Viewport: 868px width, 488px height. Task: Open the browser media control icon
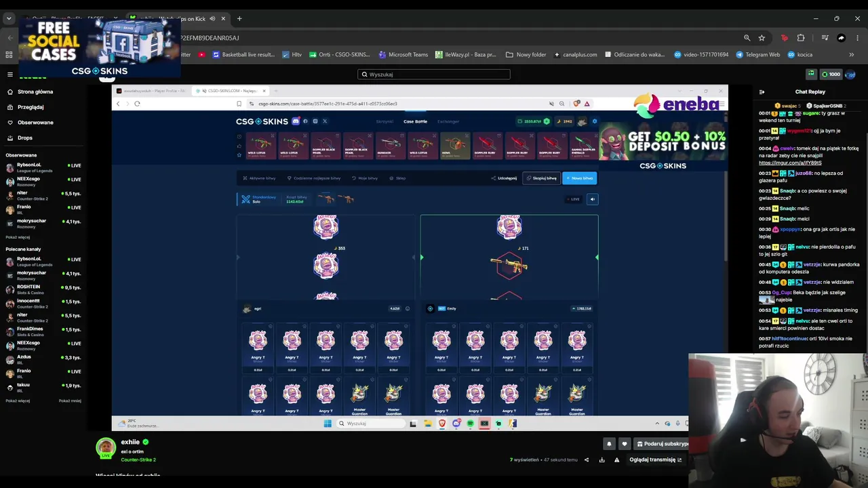pyautogui.click(x=825, y=38)
